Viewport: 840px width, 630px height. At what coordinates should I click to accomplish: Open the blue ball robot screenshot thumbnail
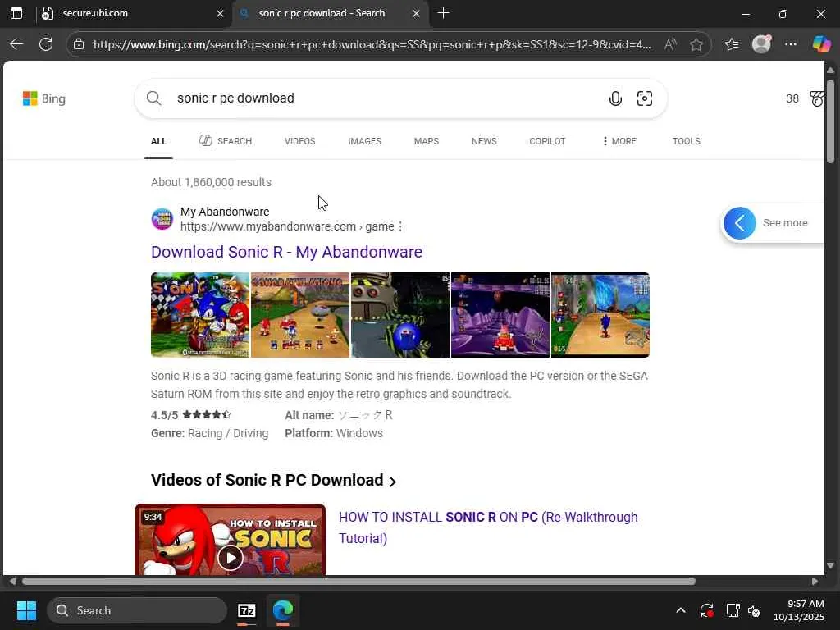click(x=400, y=315)
